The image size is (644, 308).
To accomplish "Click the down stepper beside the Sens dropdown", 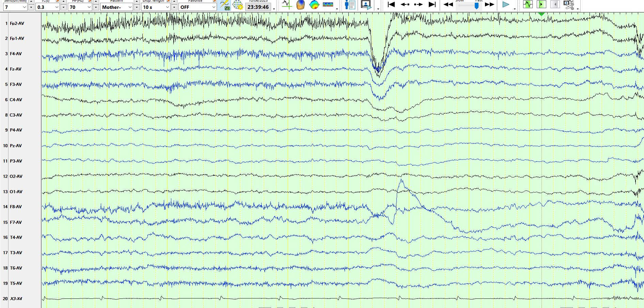I will [31, 7].
